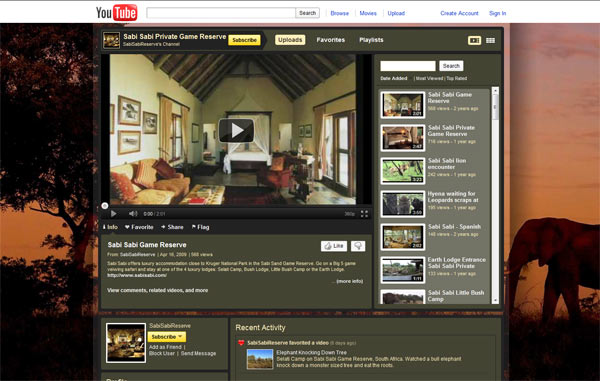Open Elephant Knocking Down Tree thumbnail

coord(260,359)
